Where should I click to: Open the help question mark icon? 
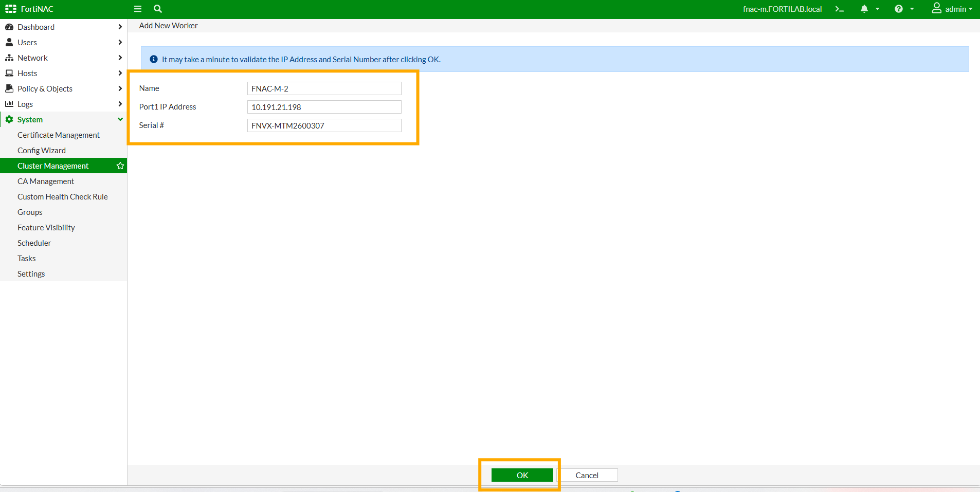pyautogui.click(x=899, y=9)
